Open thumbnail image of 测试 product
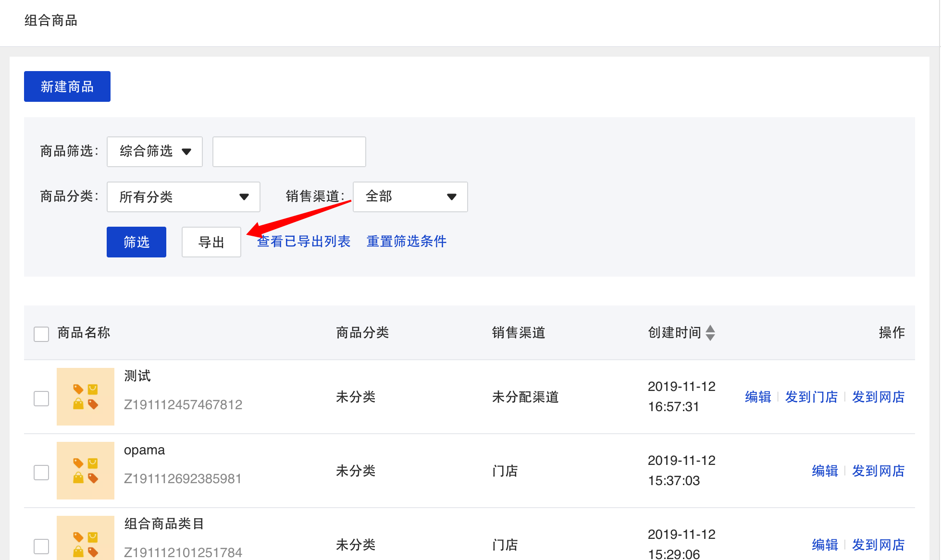 pos(86,397)
